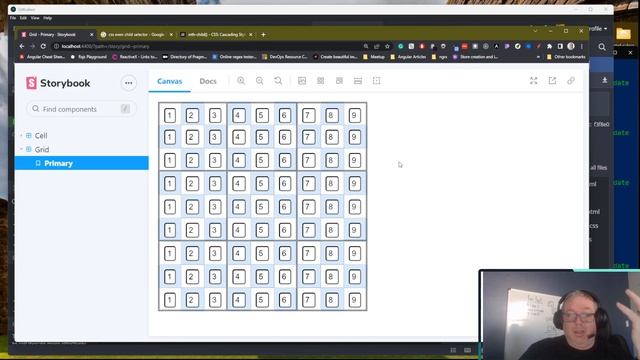Click cell 9 in the grid's bottom row
The width and height of the screenshot is (640, 360).
click(x=355, y=300)
